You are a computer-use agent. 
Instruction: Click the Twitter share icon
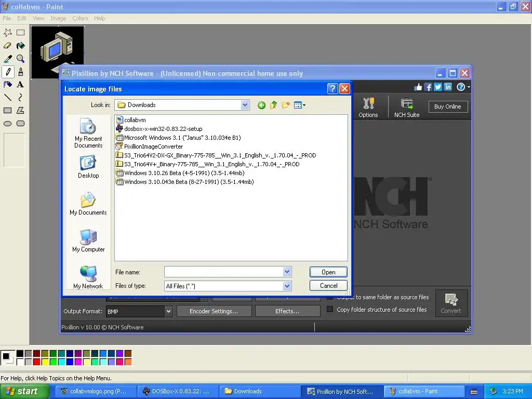[438, 87]
